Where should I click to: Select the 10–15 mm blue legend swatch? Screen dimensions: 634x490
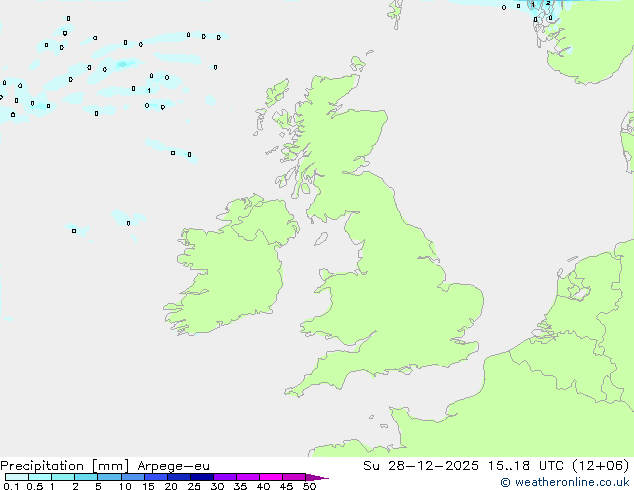point(135,478)
